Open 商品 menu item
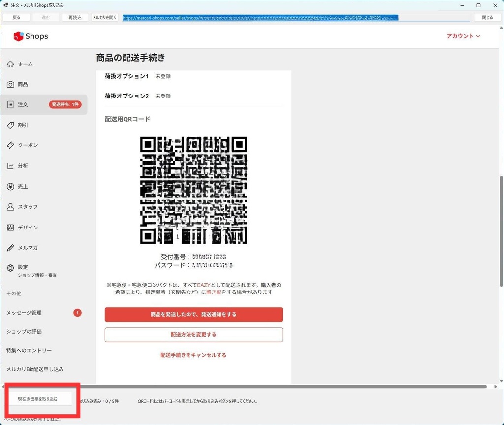The height and width of the screenshot is (425, 504). pos(44,84)
